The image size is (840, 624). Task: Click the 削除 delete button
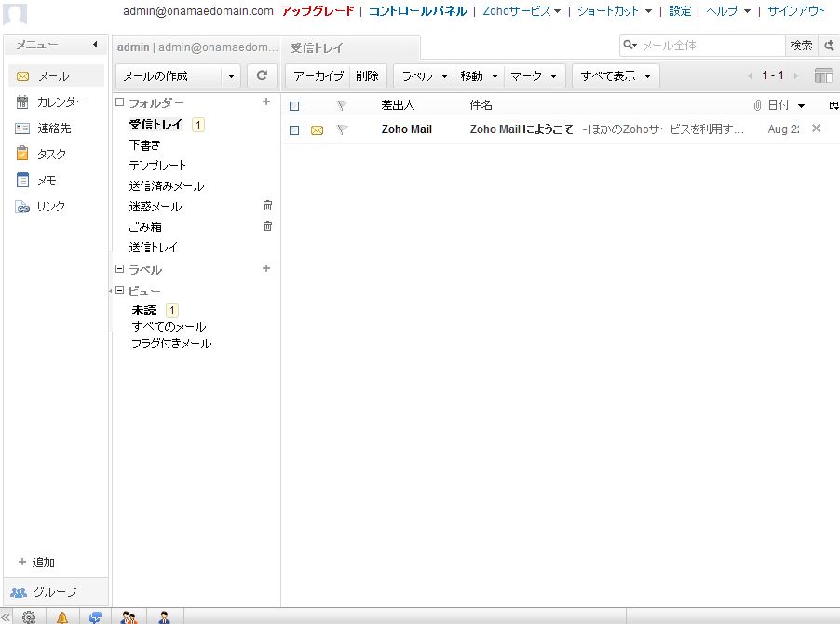tap(367, 75)
